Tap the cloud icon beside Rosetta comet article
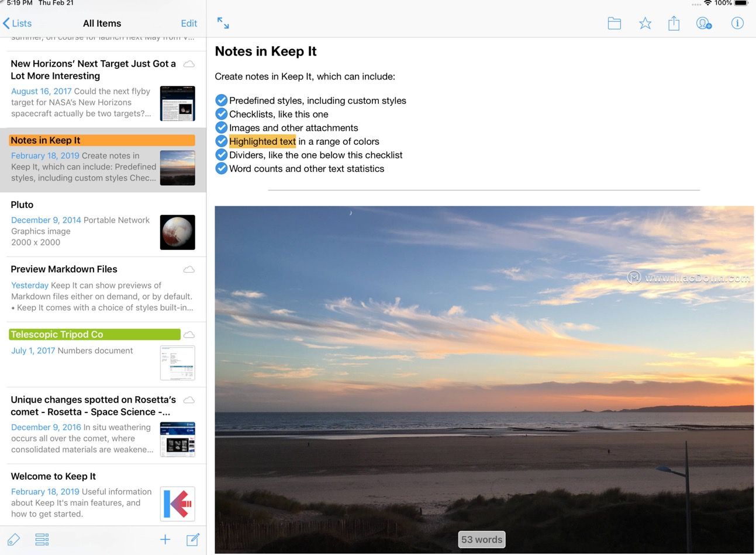The image size is (756, 555). [x=189, y=400]
